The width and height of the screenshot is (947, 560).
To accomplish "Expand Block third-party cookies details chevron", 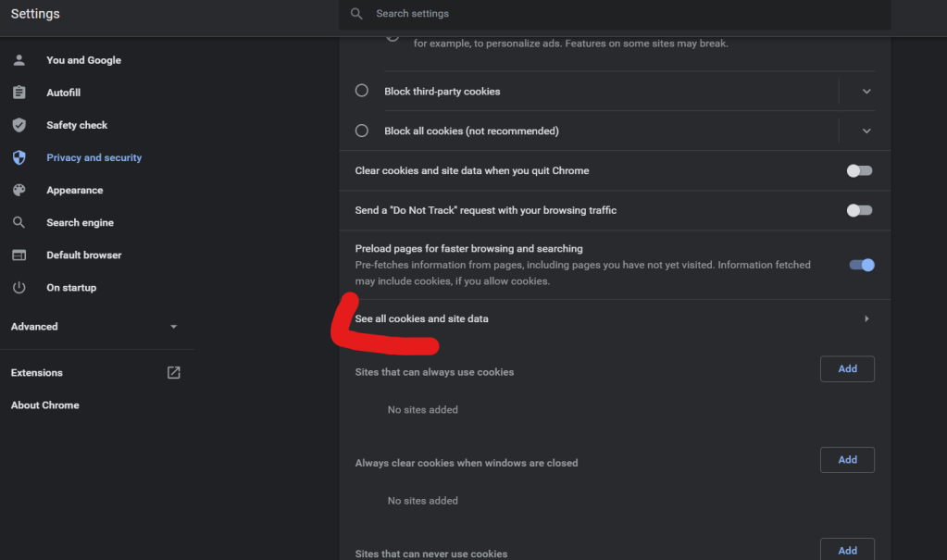I will pos(866,92).
